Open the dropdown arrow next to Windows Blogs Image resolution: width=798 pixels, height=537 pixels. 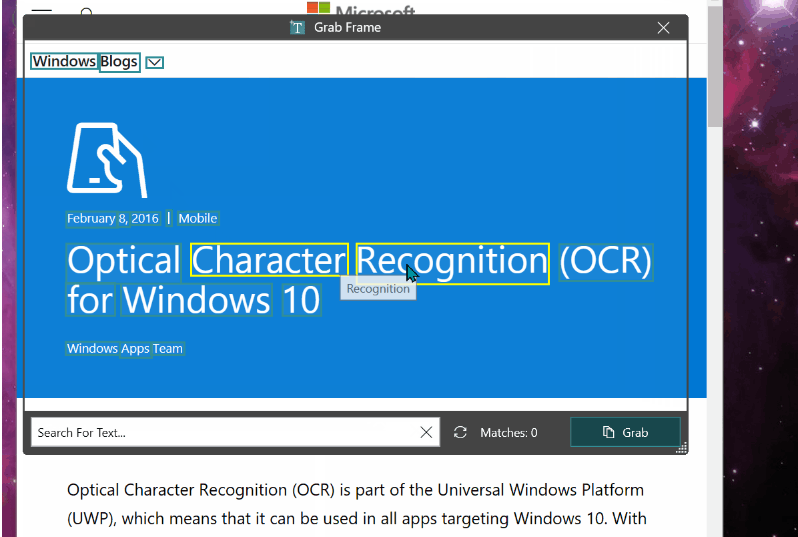(155, 62)
